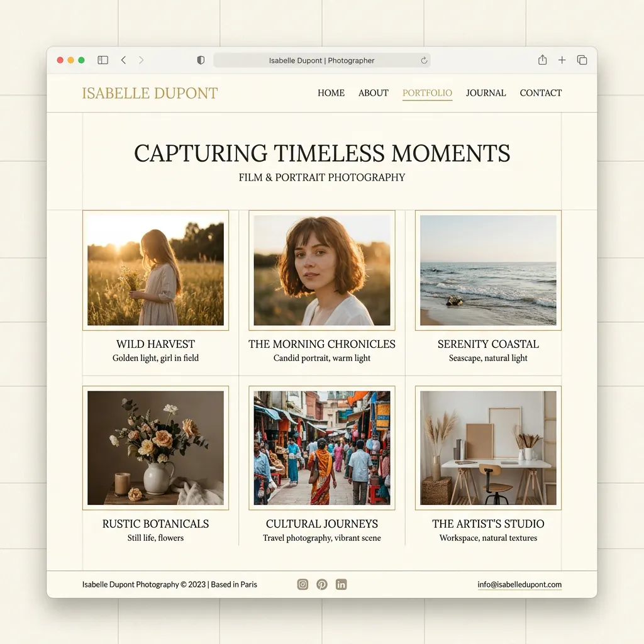Image resolution: width=644 pixels, height=644 pixels.
Task: Go forward with the right chevron
Action: click(x=142, y=60)
